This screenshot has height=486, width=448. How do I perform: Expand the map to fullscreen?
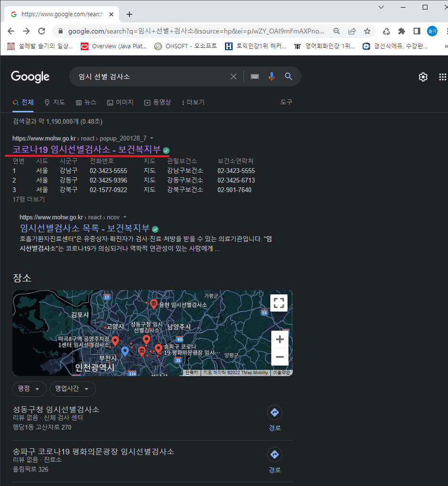pyautogui.click(x=279, y=303)
